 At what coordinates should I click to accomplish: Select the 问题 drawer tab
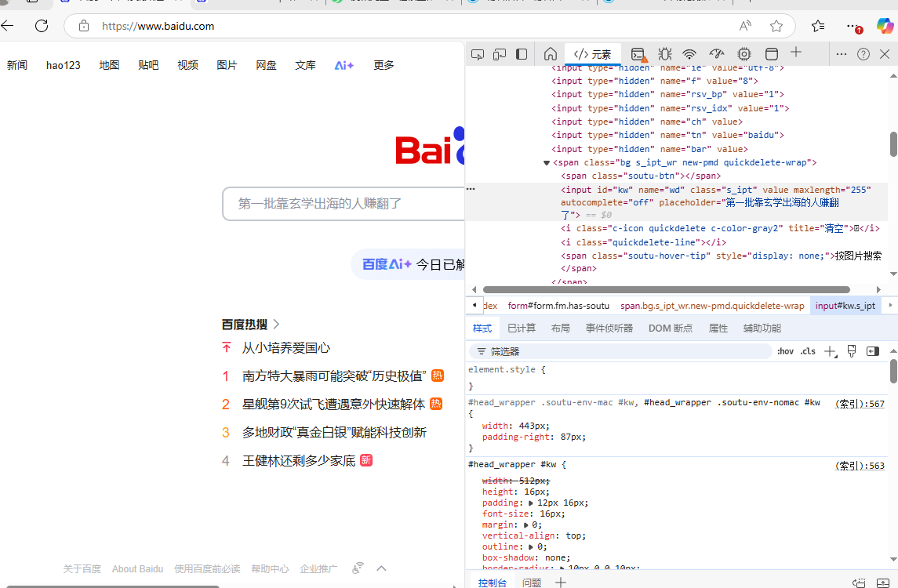532,583
